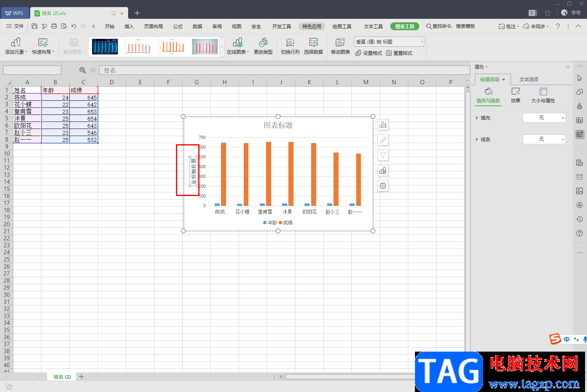Click the chart style brush floating button
Viewport: 587px width, 392px height.
[383, 140]
